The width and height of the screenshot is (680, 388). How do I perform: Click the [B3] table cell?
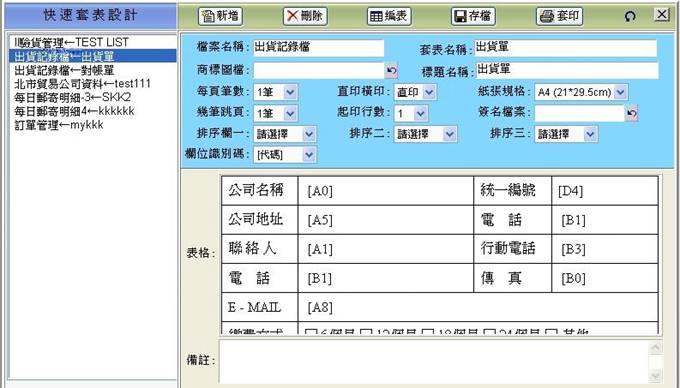tap(605, 249)
